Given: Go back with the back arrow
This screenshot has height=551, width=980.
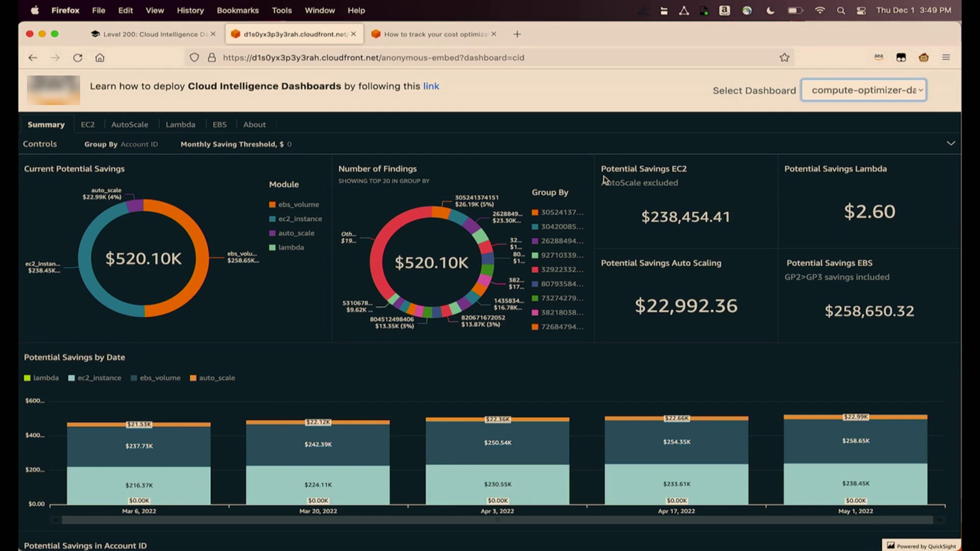Looking at the screenshot, I should click(33, 58).
